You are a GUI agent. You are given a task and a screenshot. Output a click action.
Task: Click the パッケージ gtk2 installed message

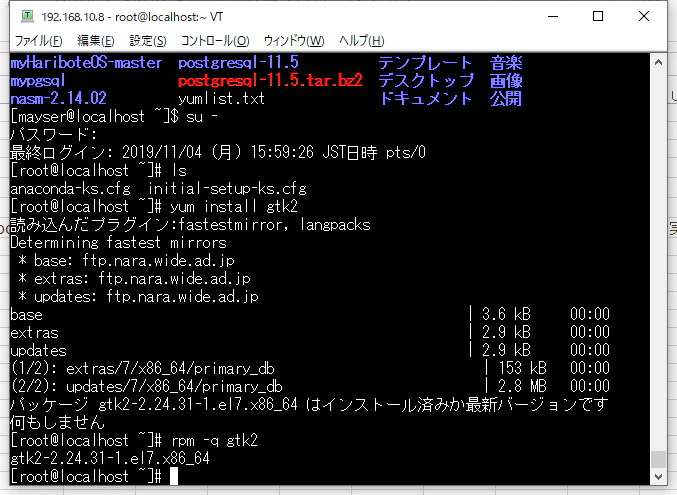[x=310, y=404]
